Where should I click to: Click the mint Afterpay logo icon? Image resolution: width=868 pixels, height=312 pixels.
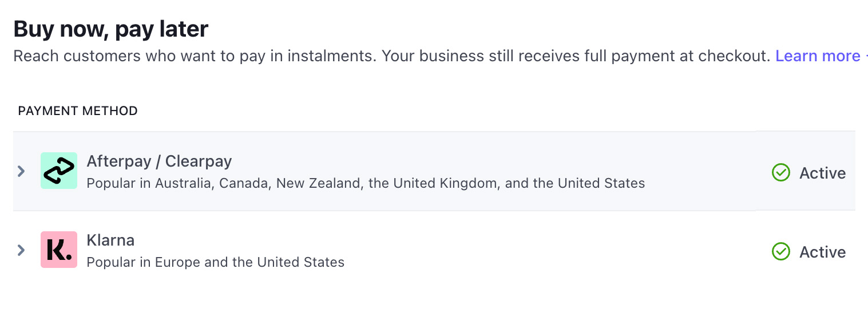click(x=59, y=171)
